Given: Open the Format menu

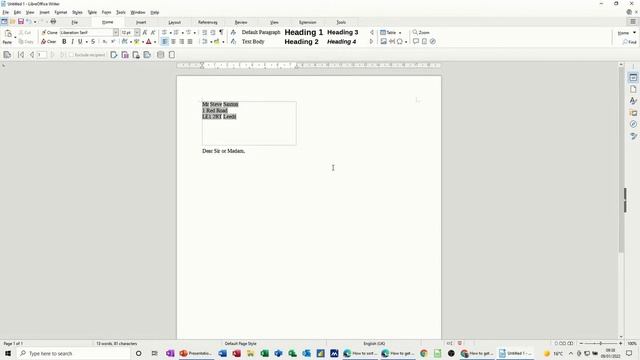Looking at the screenshot, I should pos(60,12).
